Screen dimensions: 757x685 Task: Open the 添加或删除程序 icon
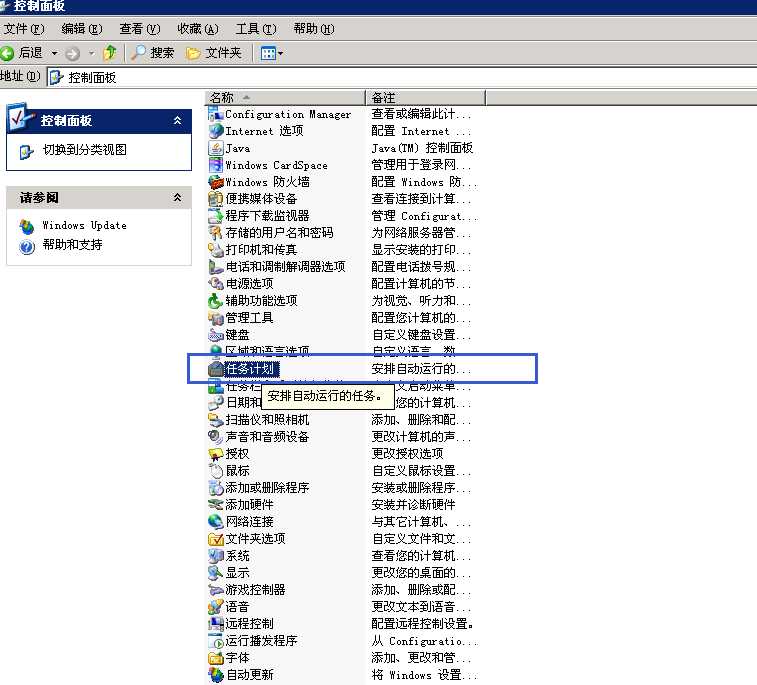pos(215,488)
